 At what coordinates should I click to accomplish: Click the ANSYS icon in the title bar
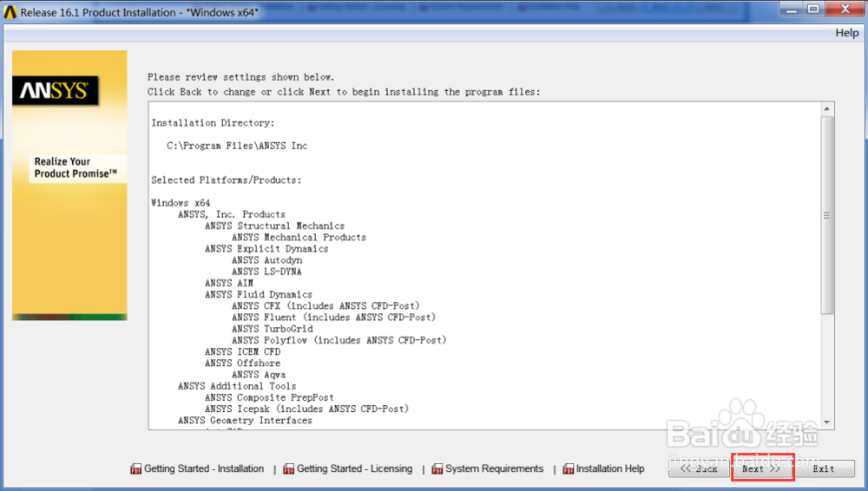tap(10, 12)
